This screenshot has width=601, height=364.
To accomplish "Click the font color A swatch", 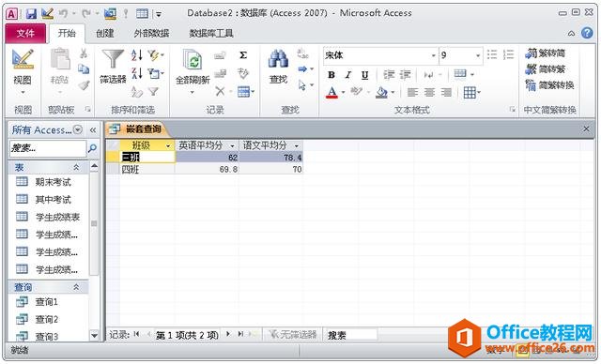I will (x=331, y=92).
